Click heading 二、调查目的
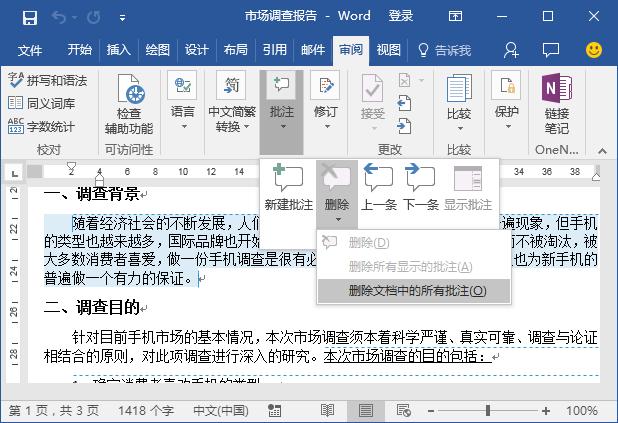Screen dimensions: 618x423 pos(92,307)
